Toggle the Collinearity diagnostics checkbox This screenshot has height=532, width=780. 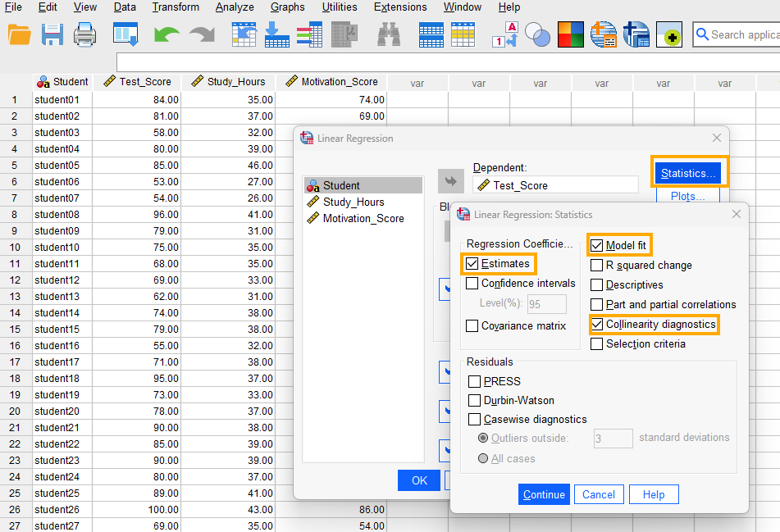(597, 325)
